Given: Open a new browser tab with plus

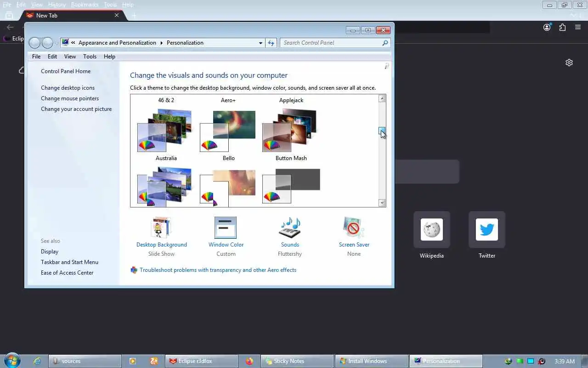Looking at the screenshot, I should pos(134,15).
